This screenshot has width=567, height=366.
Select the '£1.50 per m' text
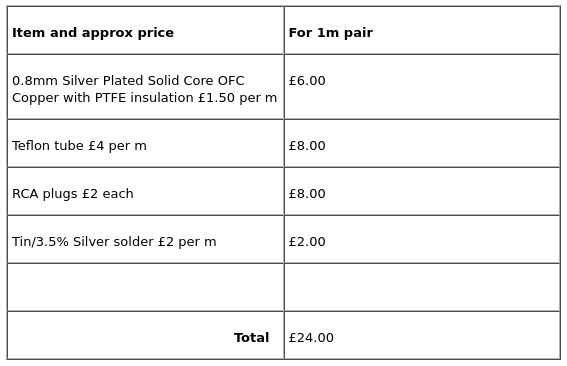237,98
